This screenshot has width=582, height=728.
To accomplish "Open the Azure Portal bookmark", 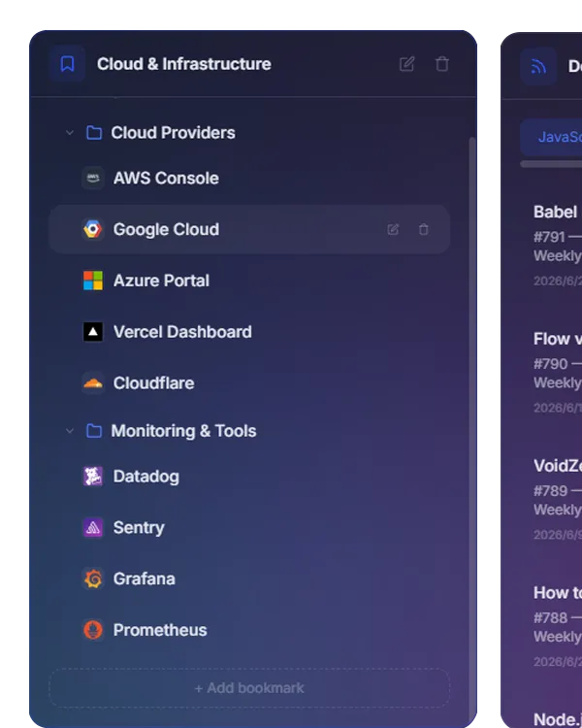I will (249, 281).
